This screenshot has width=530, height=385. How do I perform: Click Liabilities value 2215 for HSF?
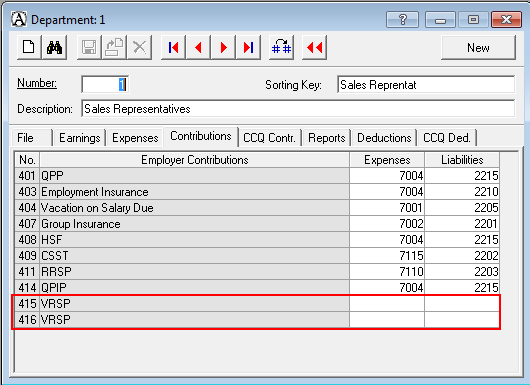pos(462,240)
